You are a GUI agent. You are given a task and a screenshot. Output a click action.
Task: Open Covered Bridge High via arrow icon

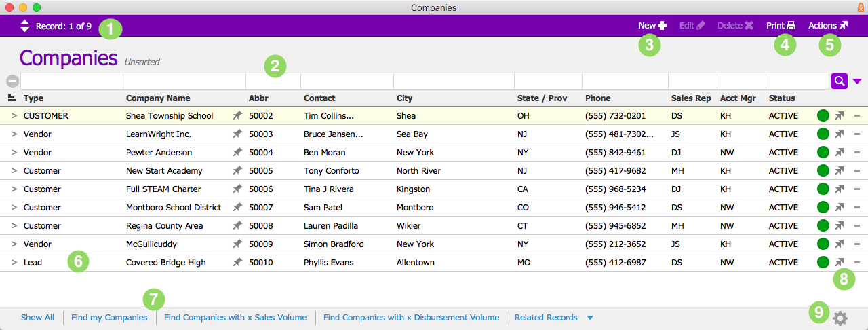coord(840,262)
